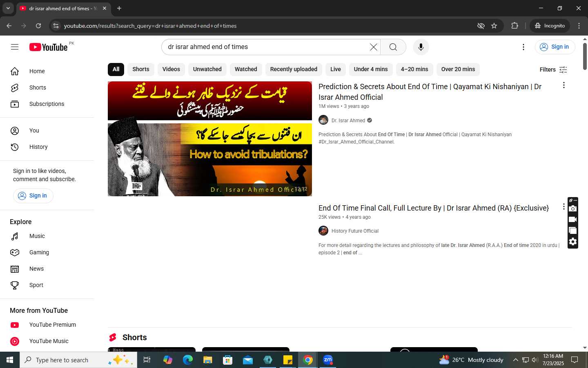Select the All filter chip

pyautogui.click(x=116, y=69)
